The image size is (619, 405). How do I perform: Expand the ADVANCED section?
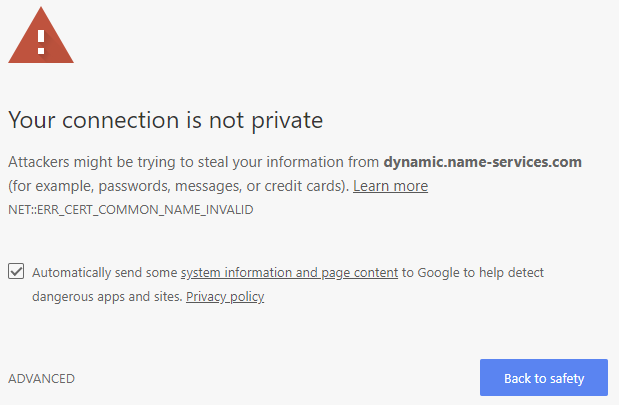pos(41,378)
